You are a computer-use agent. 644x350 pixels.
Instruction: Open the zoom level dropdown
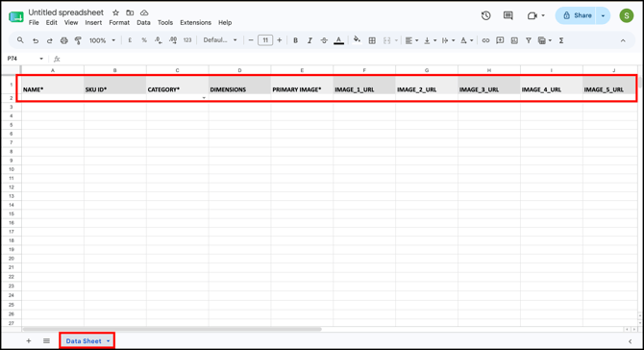(x=103, y=40)
